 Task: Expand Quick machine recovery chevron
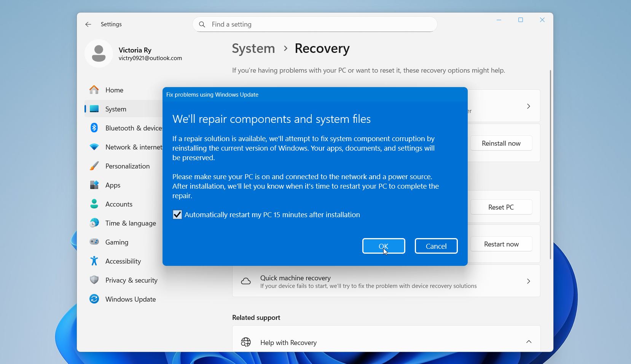[528, 281]
